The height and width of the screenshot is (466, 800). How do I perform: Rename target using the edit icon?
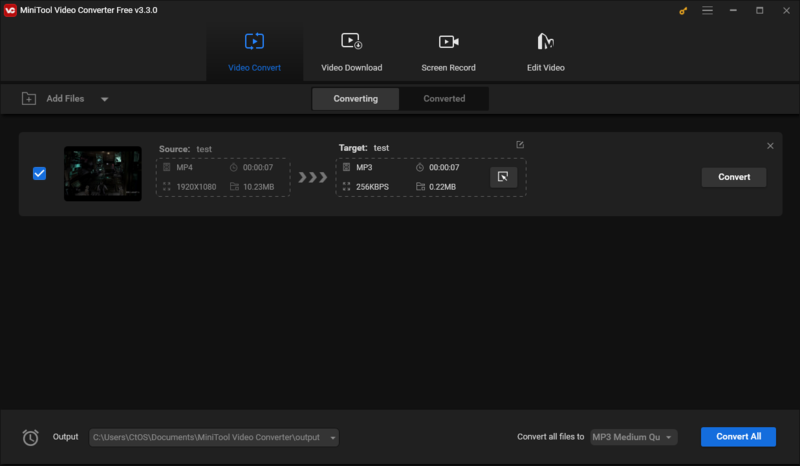pos(520,145)
